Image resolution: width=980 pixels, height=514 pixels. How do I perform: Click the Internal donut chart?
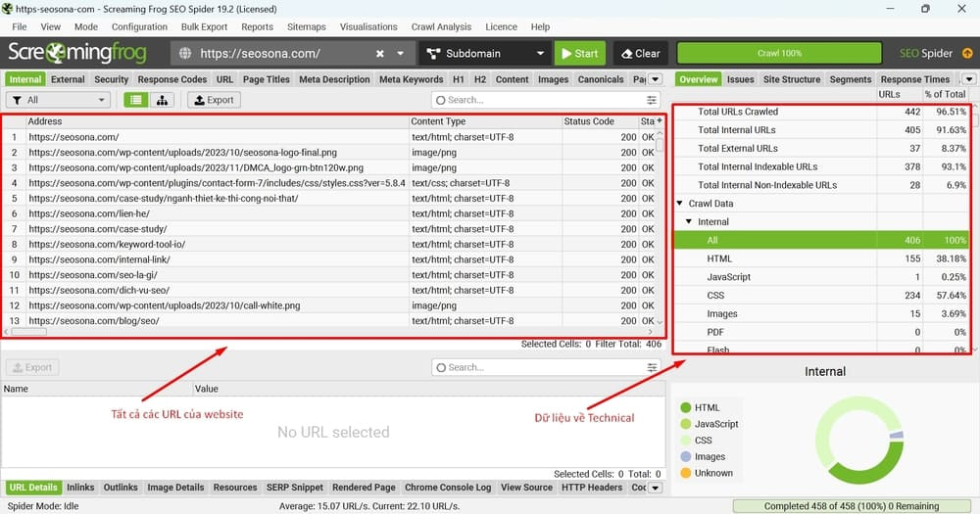coord(859,441)
